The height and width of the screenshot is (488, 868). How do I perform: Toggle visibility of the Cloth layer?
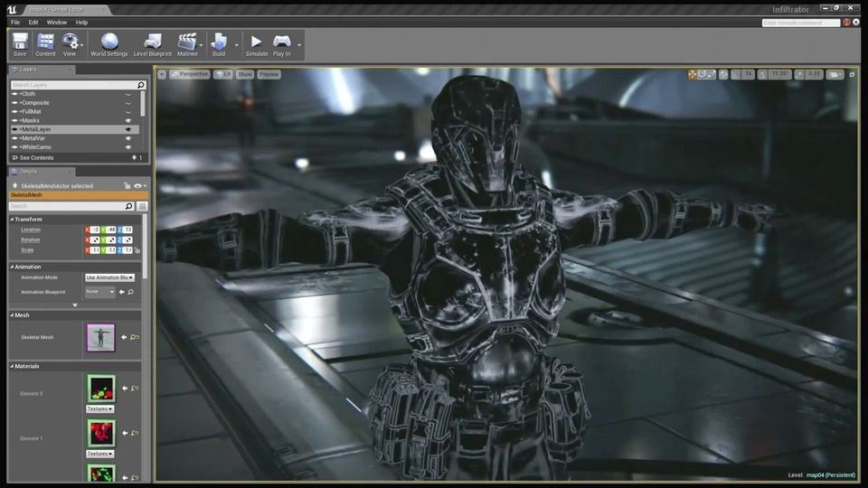click(128, 94)
